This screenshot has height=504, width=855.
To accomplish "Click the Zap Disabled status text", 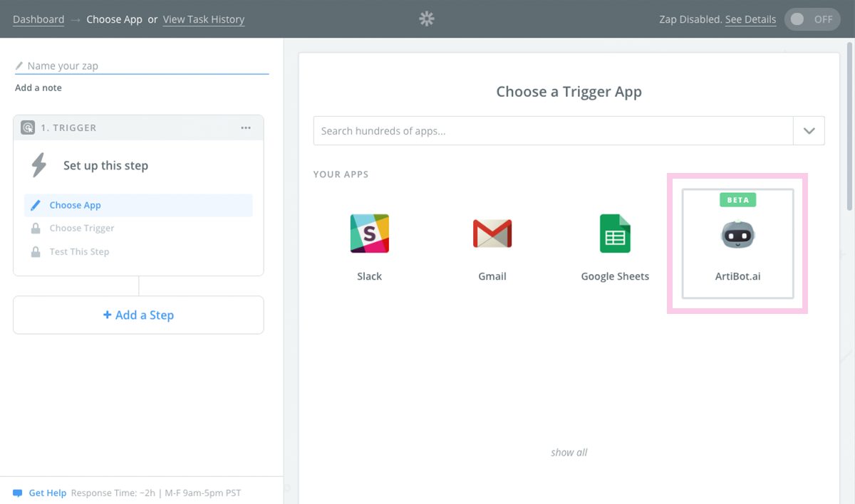I will (x=690, y=19).
